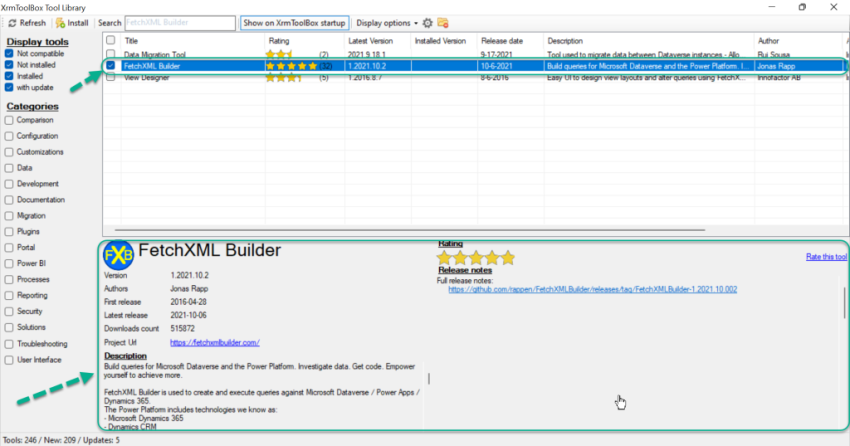This screenshot has height=446, width=850.
Task: Check the Development category checkbox
Action: [x=9, y=184]
